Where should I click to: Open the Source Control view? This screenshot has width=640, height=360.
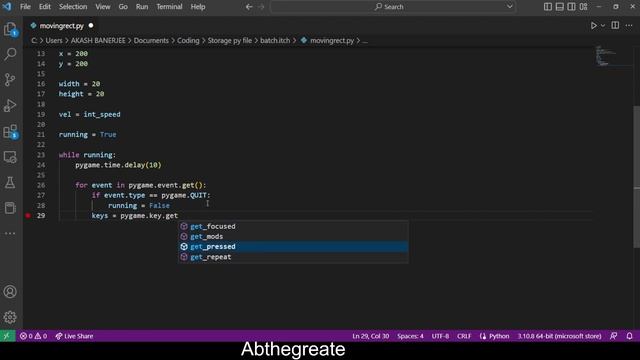point(10,80)
